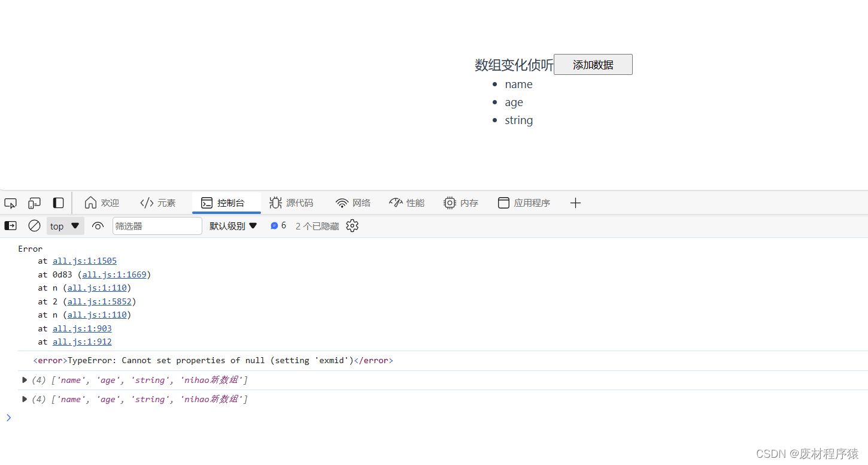Viewport: 868px width, 465px height.
Task: Click the dock panel layout icon
Action: (58, 203)
